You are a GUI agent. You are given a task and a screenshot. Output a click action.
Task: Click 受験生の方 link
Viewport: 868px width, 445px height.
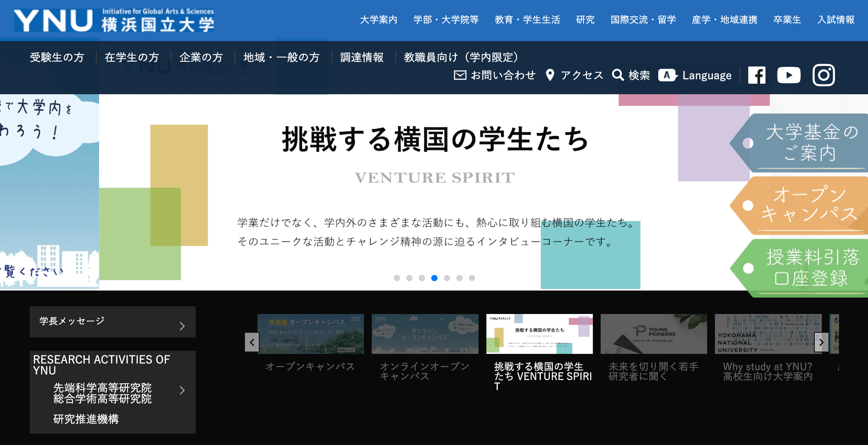(57, 57)
